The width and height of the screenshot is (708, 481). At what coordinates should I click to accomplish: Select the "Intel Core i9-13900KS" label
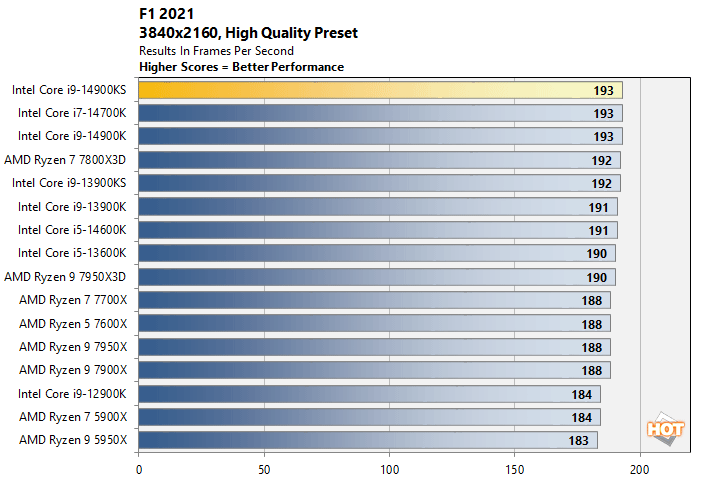click(x=69, y=183)
